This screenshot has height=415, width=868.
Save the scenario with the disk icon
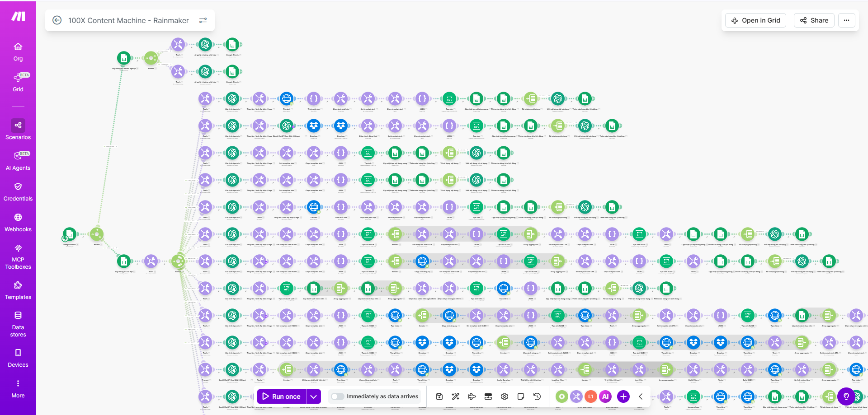439,396
